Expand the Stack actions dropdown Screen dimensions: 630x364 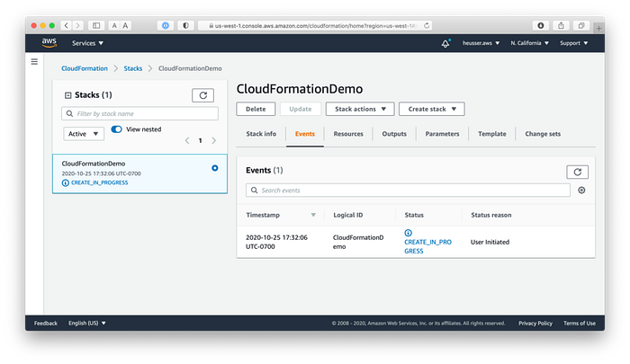click(x=360, y=109)
